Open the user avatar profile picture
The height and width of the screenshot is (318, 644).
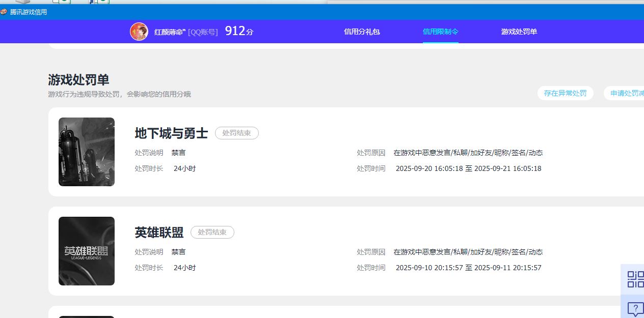139,32
